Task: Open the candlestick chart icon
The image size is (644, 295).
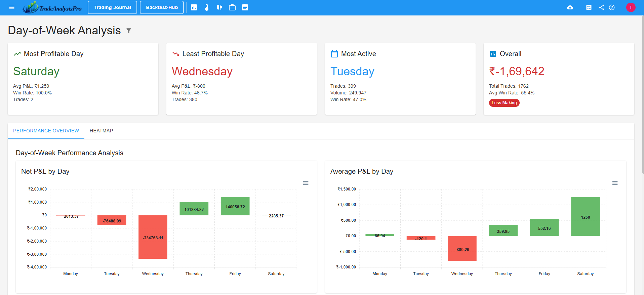Action: point(219,7)
